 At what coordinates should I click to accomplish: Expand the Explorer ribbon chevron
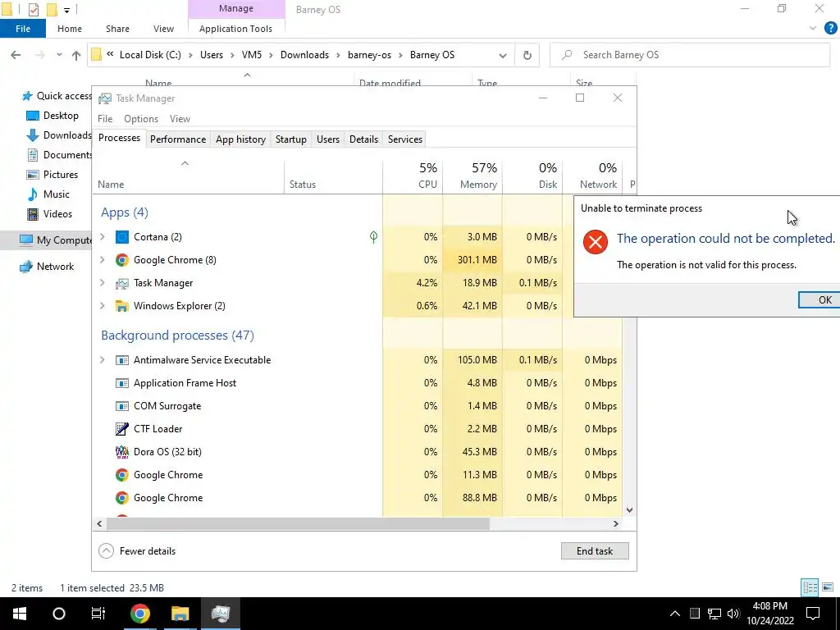pyautogui.click(x=813, y=29)
